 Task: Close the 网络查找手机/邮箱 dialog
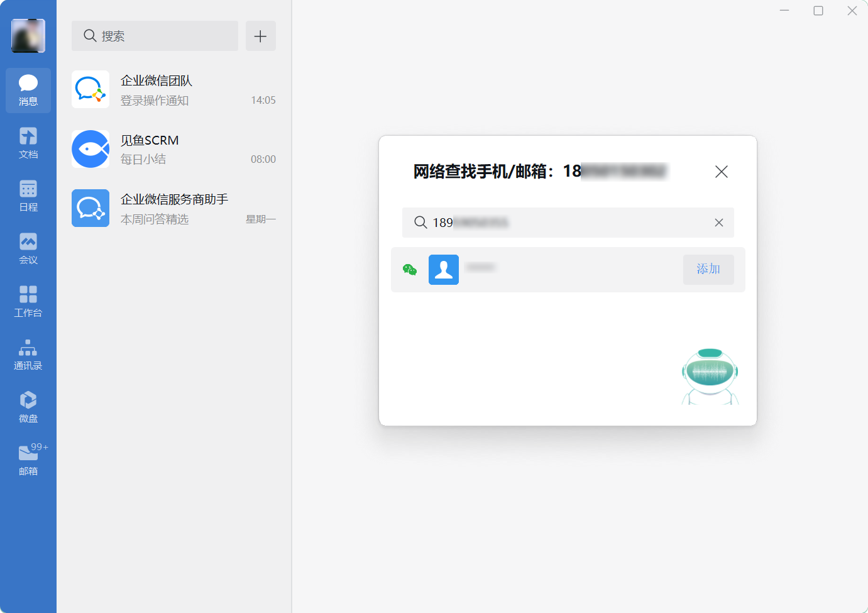pyautogui.click(x=721, y=172)
